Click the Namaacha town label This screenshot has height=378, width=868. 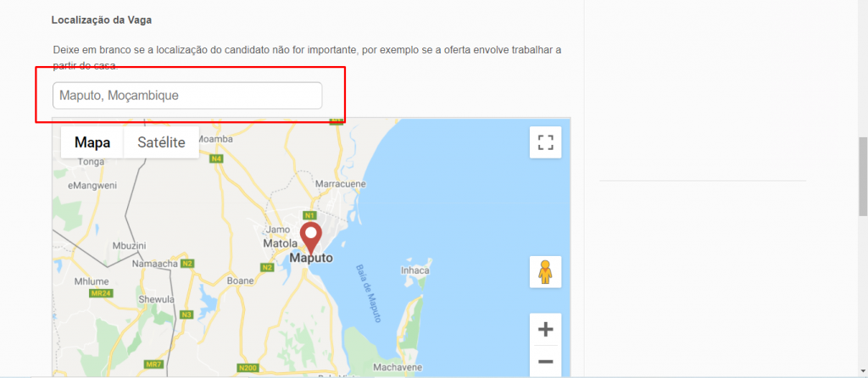tap(155, 264)
